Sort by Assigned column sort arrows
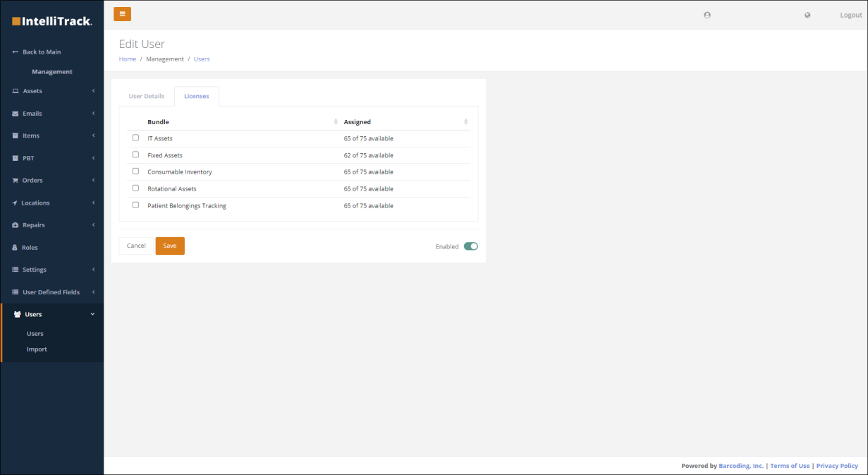Viewport: 868px width, 475px height. [466, 122]
